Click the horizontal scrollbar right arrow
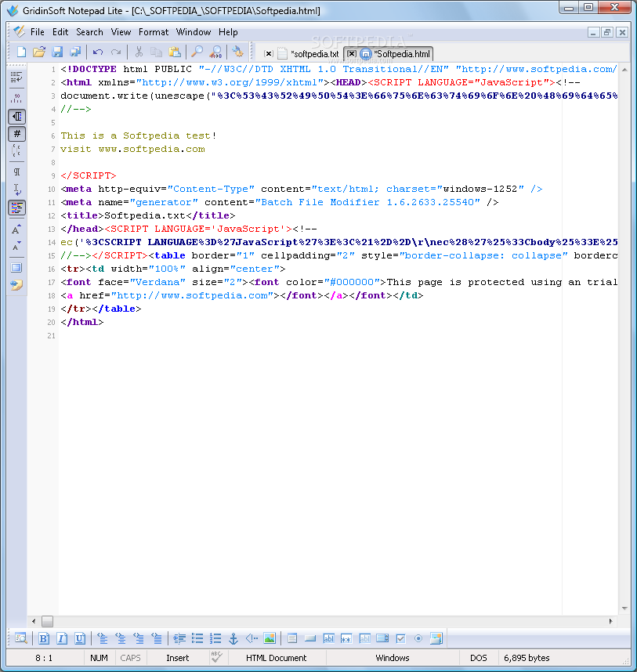This screenshot has width=637, height=672. click(x=611, y=621)
